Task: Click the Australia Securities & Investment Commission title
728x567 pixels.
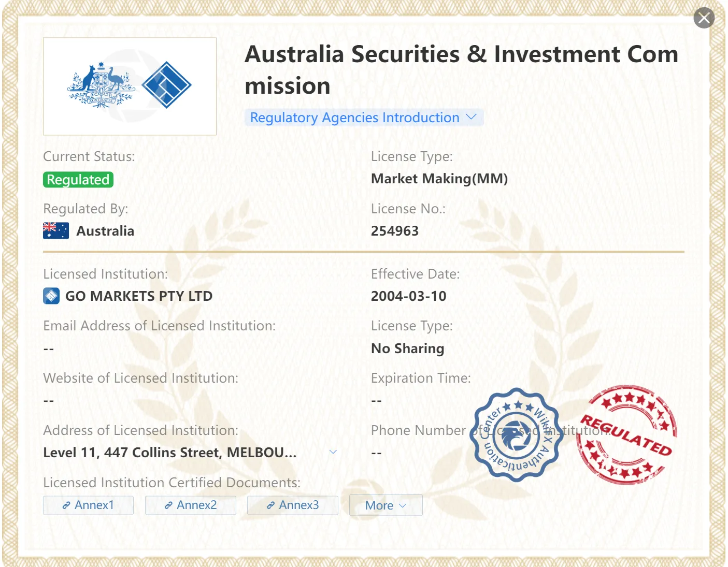Action: [461, 70]
